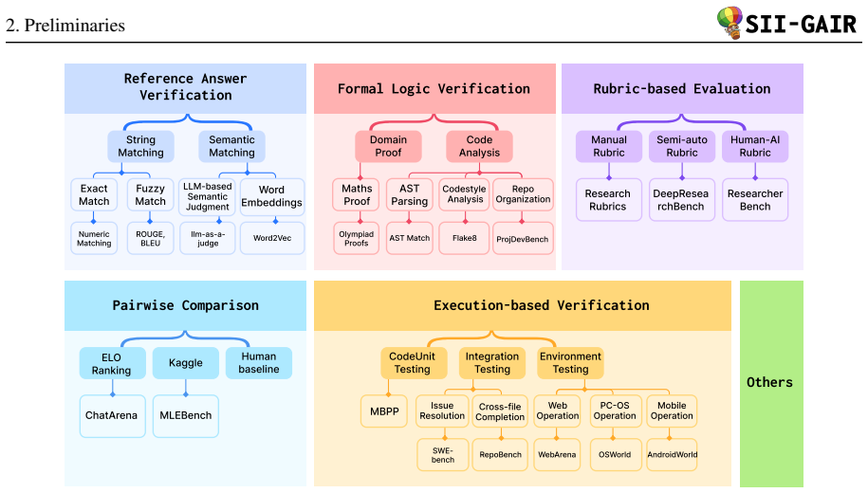
Task: Select the String Matching node
Action: click(141, 146)
